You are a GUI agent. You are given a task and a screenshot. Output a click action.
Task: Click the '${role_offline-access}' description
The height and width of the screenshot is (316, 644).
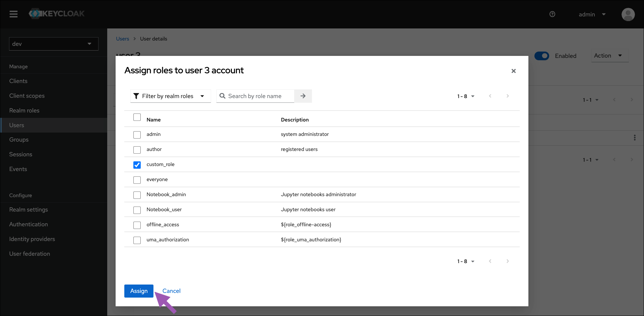coord(306,225)
